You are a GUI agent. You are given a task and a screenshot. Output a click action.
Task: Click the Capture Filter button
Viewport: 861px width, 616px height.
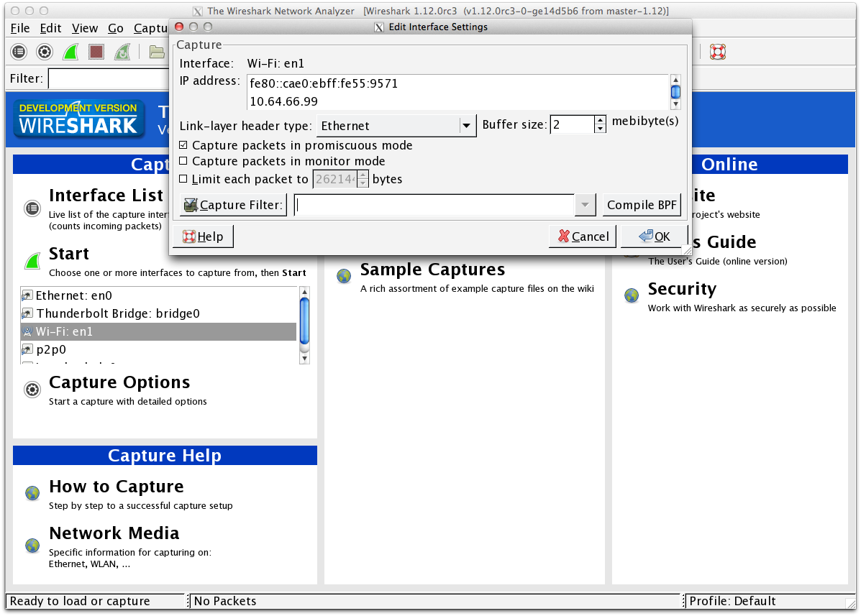(233, 205)
